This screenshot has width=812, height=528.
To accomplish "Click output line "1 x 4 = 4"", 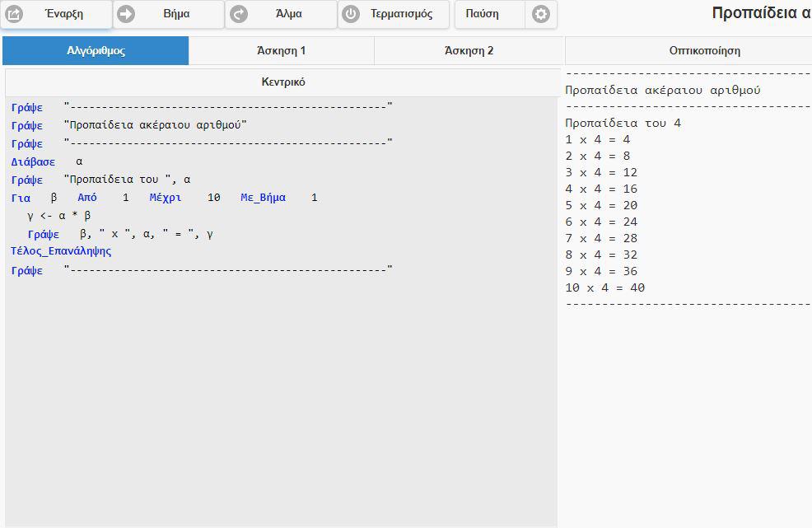I will (x=598, y=139).
